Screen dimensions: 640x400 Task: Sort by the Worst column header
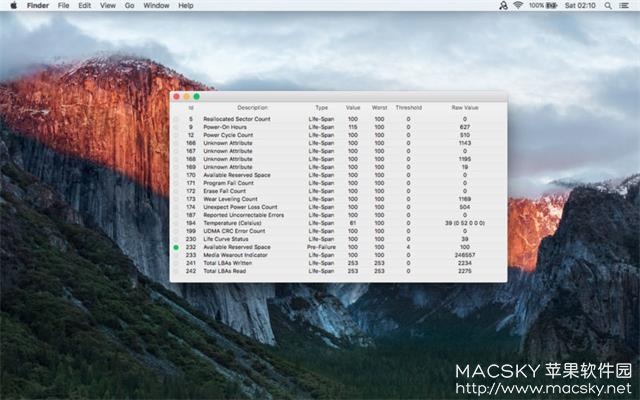[379, 108]
